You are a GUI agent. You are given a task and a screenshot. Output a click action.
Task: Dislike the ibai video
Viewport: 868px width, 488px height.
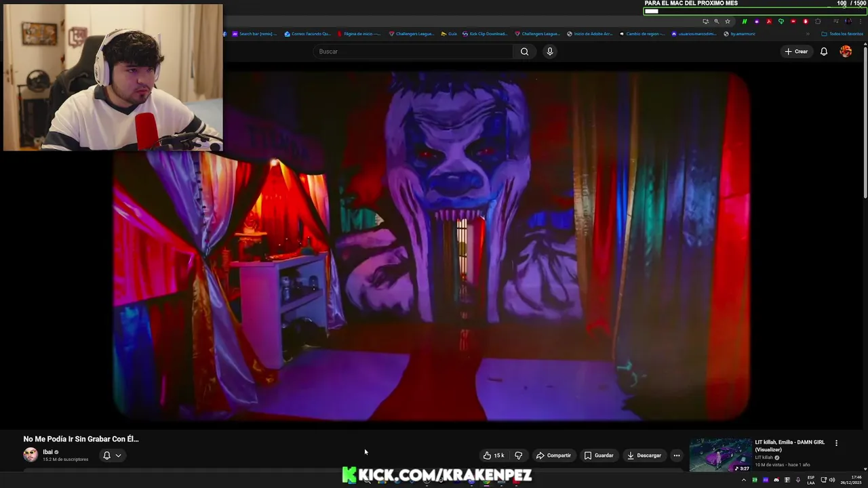click(519, 455)
